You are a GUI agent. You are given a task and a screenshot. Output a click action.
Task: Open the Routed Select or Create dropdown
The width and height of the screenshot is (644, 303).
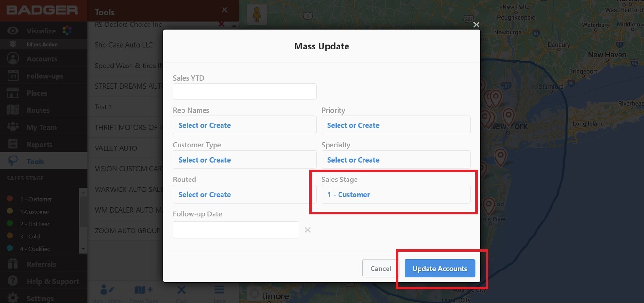pyautogui.click(x=245, y=194)
